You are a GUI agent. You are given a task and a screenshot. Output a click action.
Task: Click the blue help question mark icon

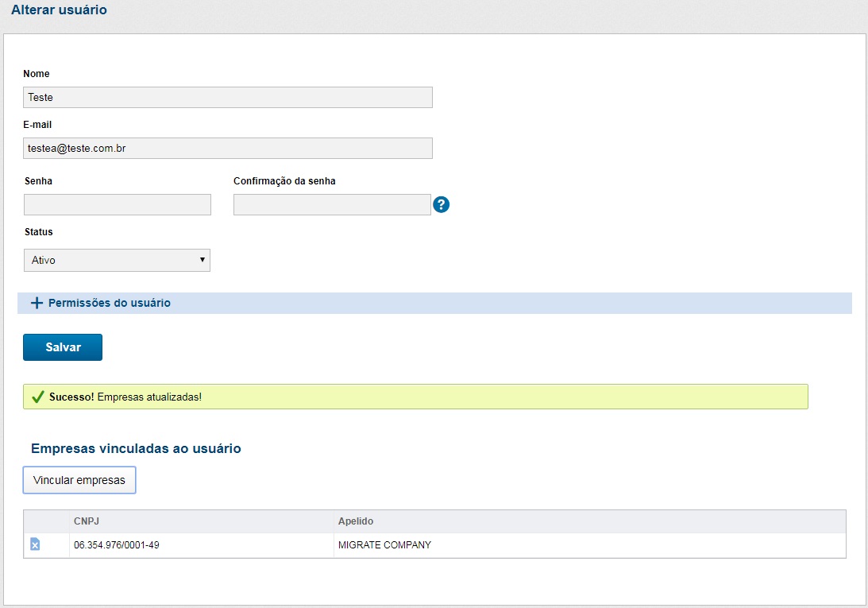click(442, 205)
